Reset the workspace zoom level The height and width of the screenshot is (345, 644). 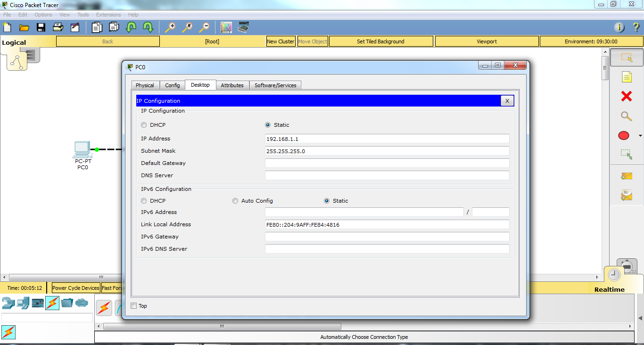point(187,27)
